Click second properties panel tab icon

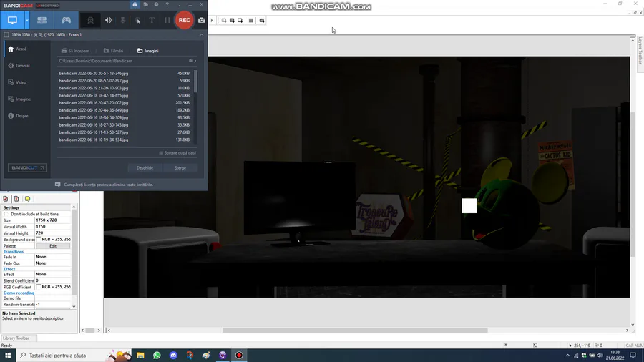[16, 199]
